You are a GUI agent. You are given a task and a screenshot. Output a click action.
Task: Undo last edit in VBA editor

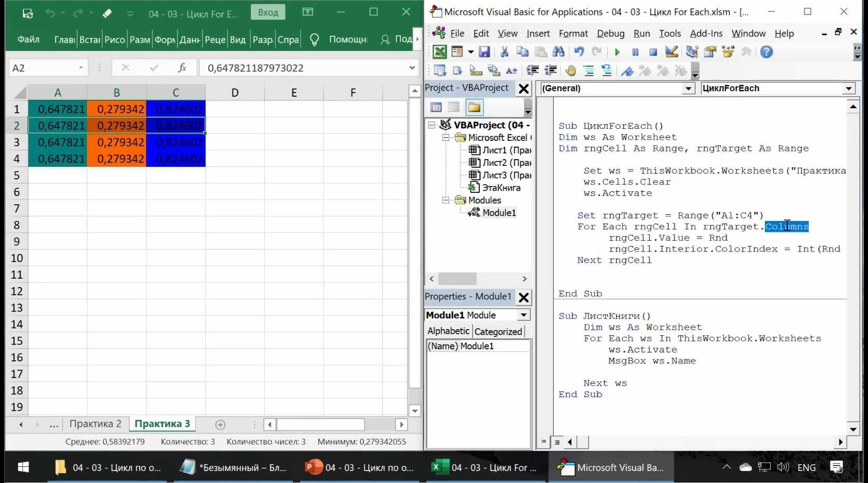point(579,52)
